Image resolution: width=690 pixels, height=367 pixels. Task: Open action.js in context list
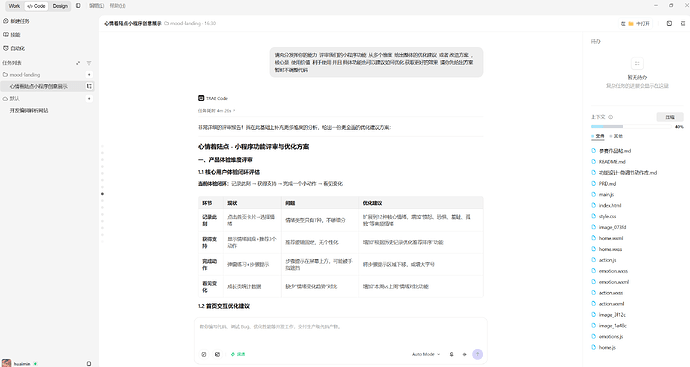[x=608, y=260]
